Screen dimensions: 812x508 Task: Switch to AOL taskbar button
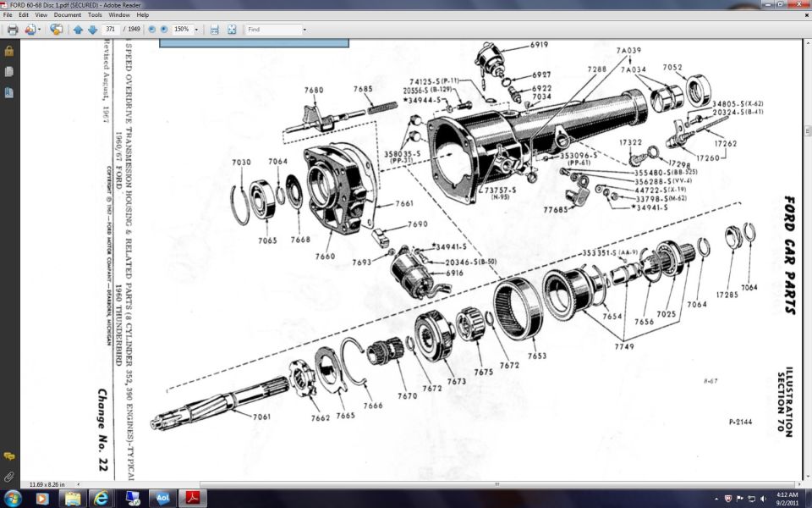click(162, 499)
